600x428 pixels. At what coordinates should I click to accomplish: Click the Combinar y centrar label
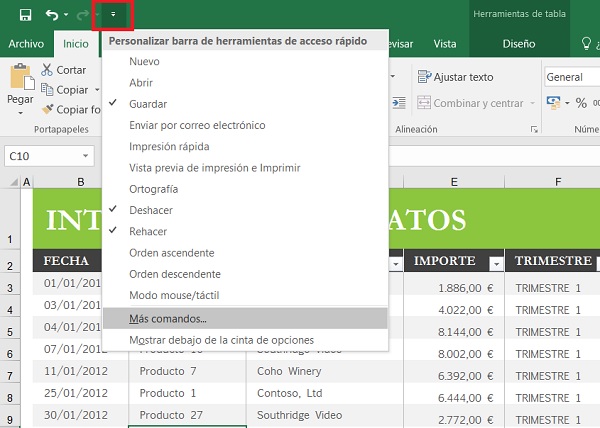tap(478, 103)
